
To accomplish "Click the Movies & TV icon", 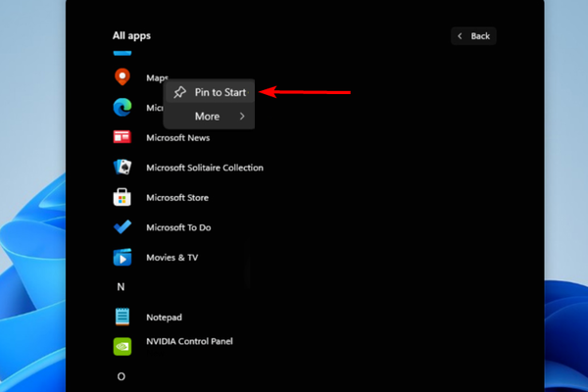I will point(122,258).
